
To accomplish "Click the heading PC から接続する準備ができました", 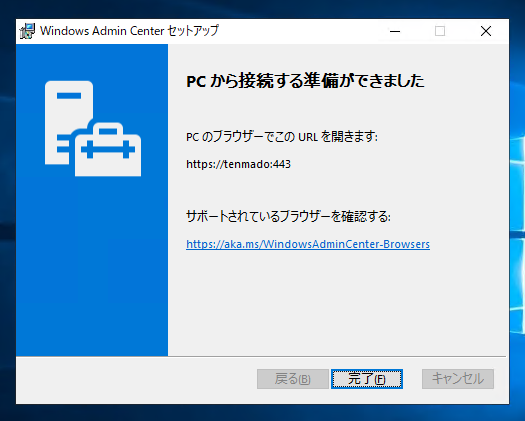I will [305, 81].
